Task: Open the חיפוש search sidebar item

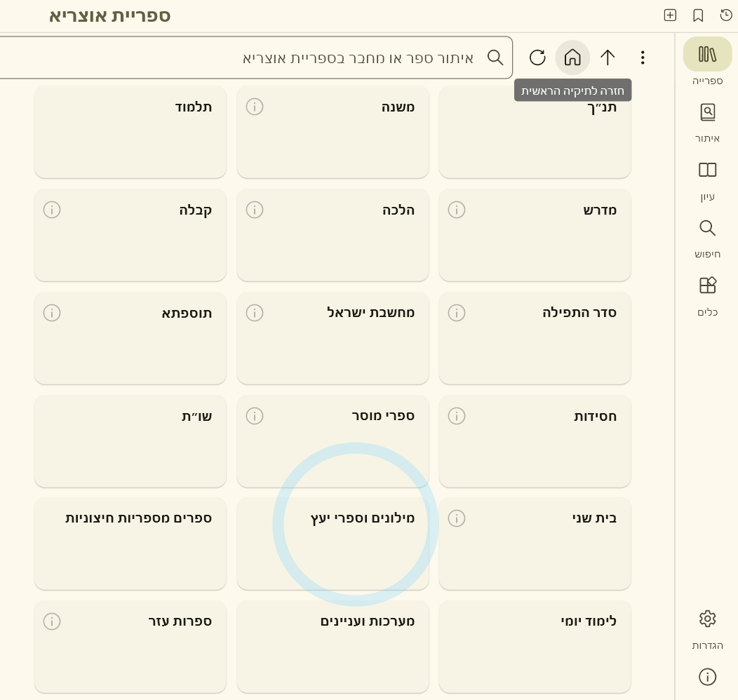Action: pyautogui.click(x=707, y=237)
